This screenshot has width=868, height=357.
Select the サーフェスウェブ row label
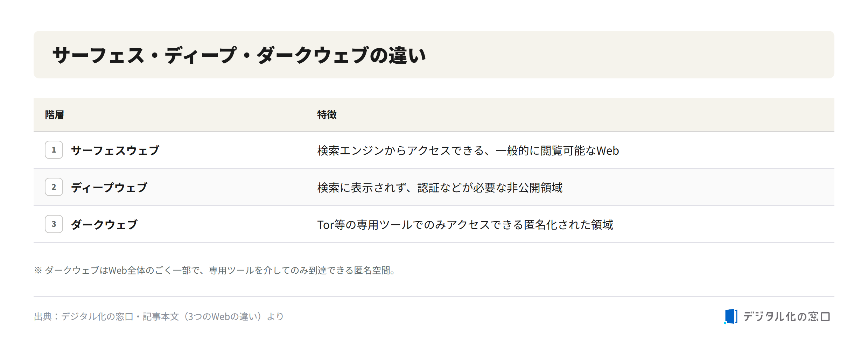pyautogui.click(x=115, y=150)
